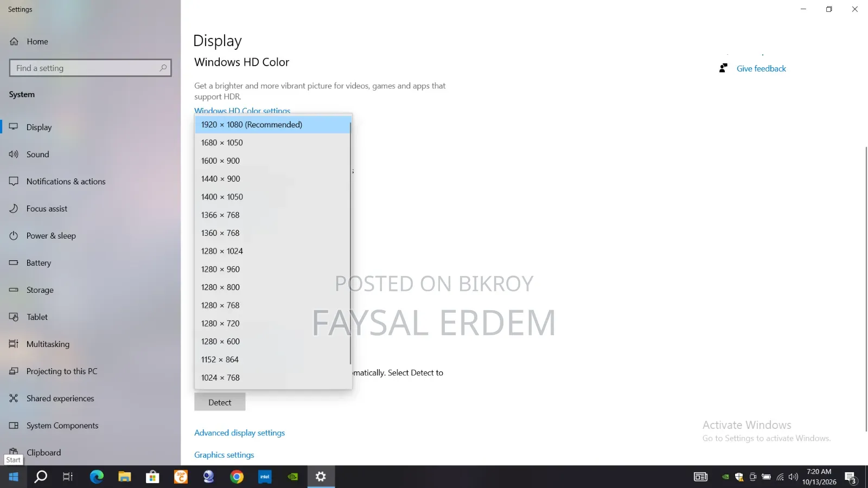Select 1920 × 1080 (Recommended) resolution
The height and width of the screenshot is (488, 868).
point(272,125)
